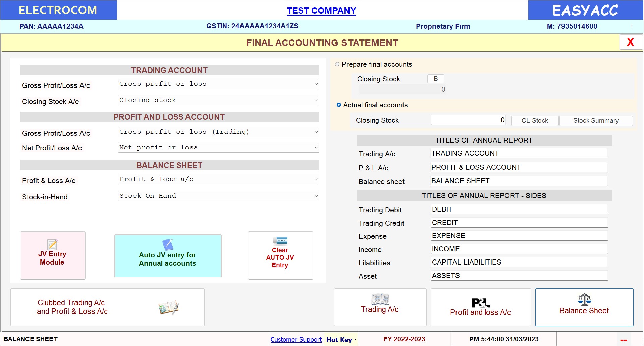
Task: Click the Auto JV entry pencil icon
Action: (x=167, y=245)
